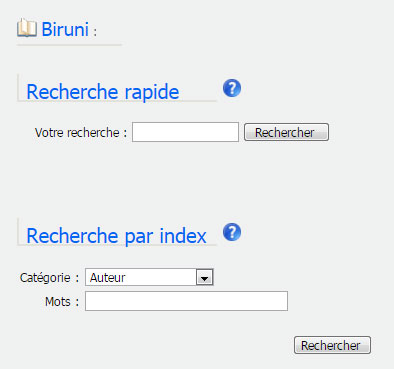
Task: Open the Catégorie dropdown showing Auteur
Action: (149, 277)
